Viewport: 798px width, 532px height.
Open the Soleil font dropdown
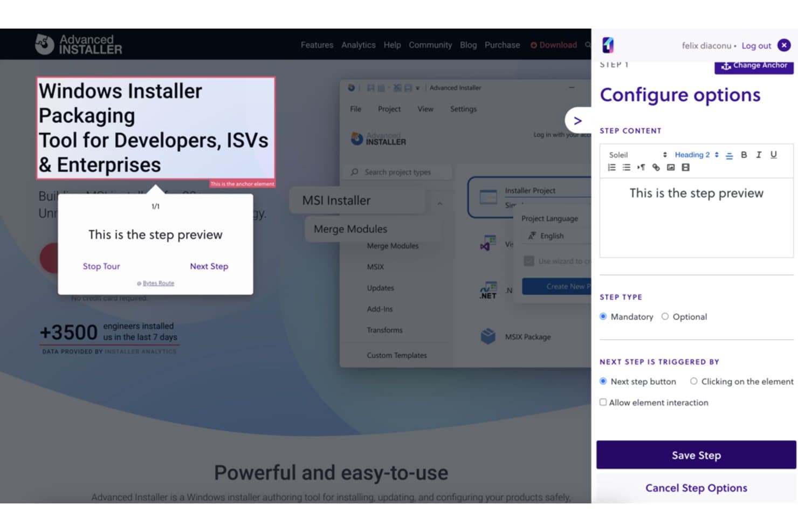tap(638, 155)
